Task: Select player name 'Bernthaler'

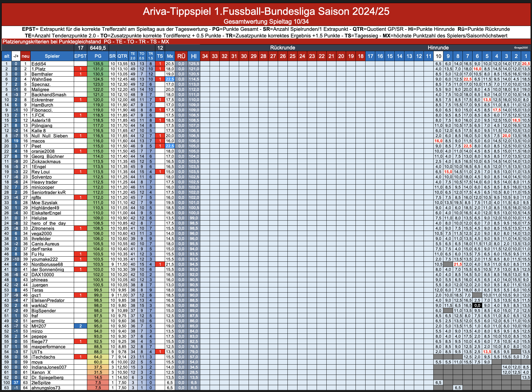Action: 42,74
